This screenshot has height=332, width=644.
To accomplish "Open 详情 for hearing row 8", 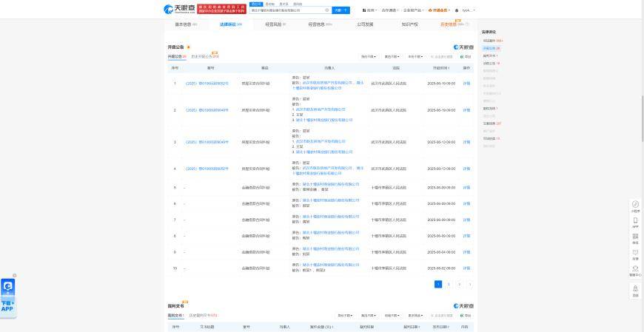I will pos(466,236).
